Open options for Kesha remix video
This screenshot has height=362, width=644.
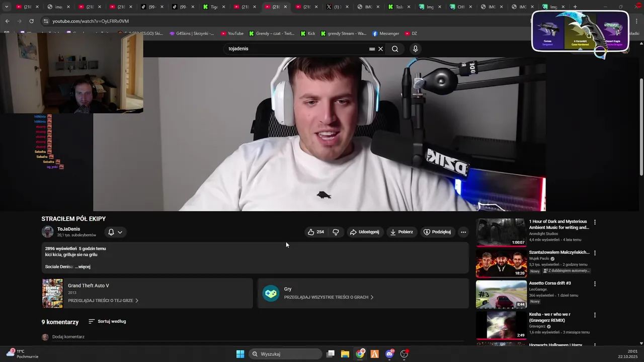[595, 315]
